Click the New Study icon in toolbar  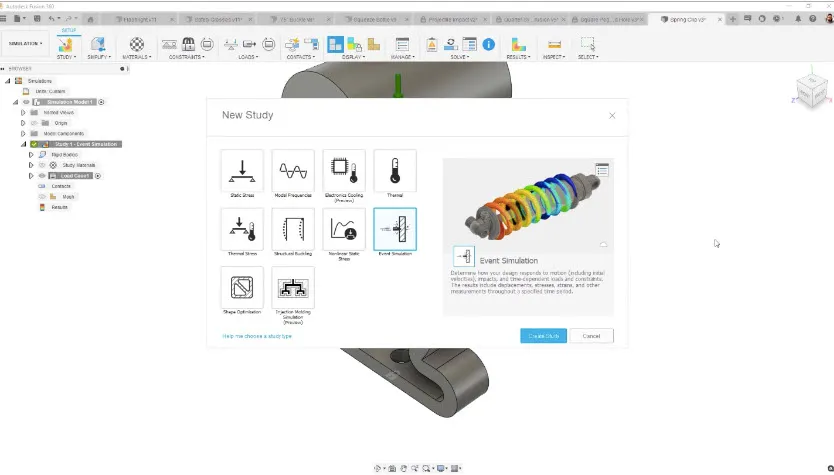tap(65, 45)
